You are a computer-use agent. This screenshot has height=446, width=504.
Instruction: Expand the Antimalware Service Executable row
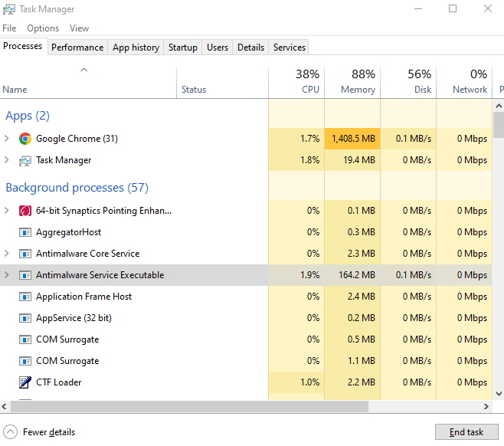point(7,275)
